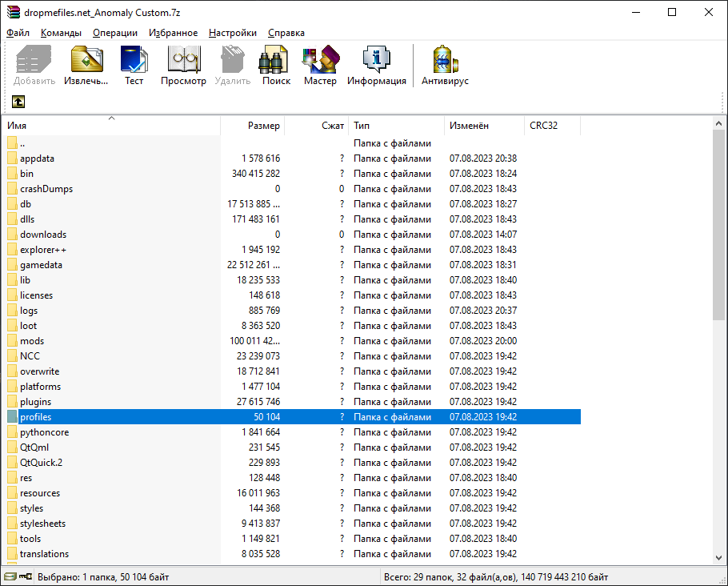Viewport: 728px width, 586px height.
Task: Click the Test archive icon
Action: coord(134,65)
